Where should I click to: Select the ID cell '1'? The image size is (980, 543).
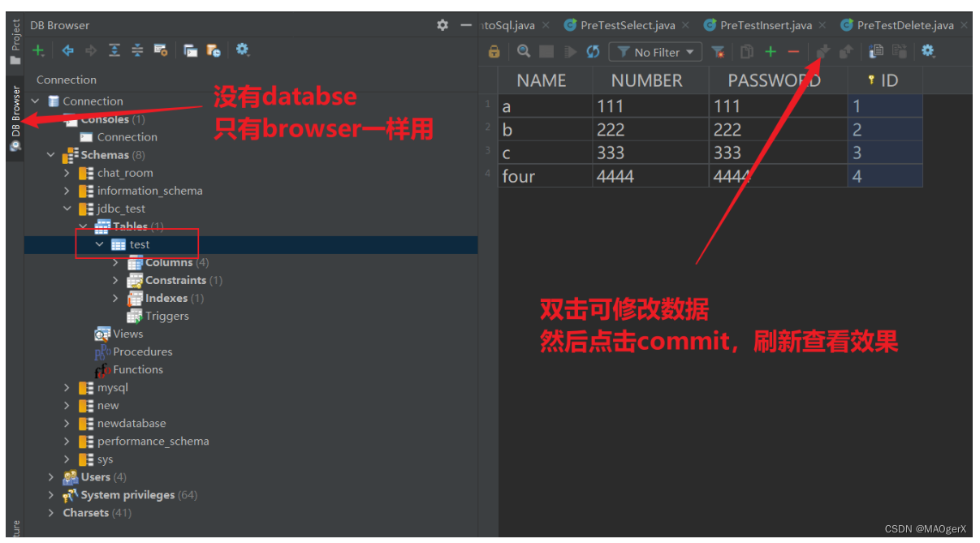885,106
